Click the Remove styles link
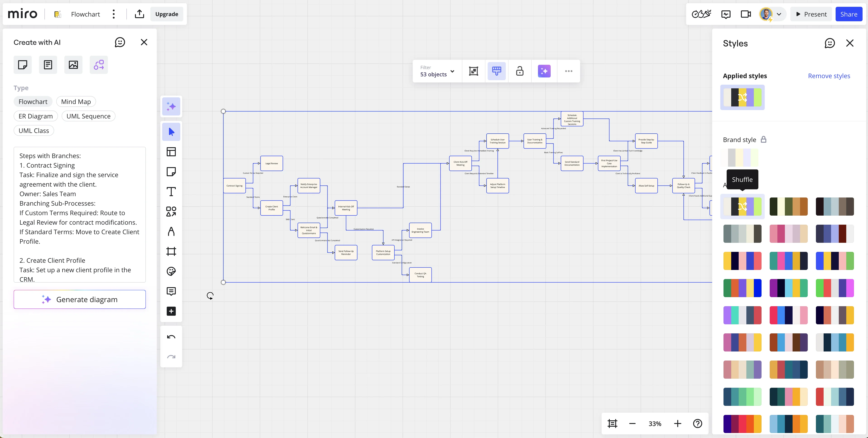This screenshot has width=868, height=438. click(x=829, y=76)
